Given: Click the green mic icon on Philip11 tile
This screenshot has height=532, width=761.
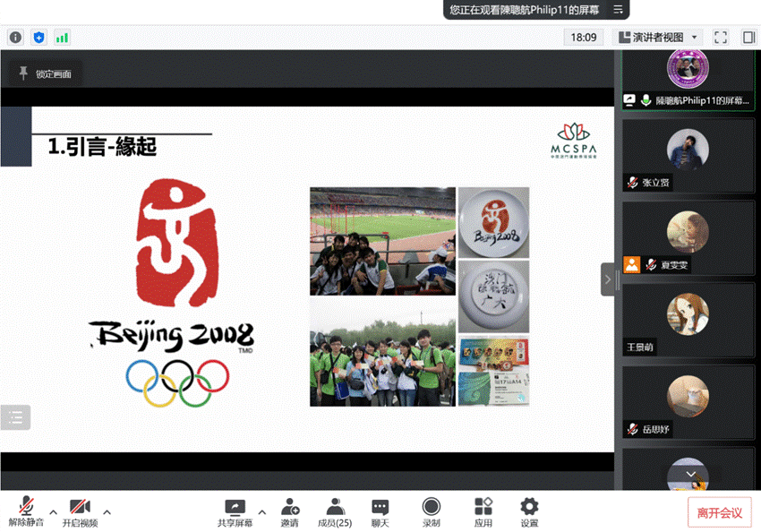Looking at the screenshot, I should [646, 100].
